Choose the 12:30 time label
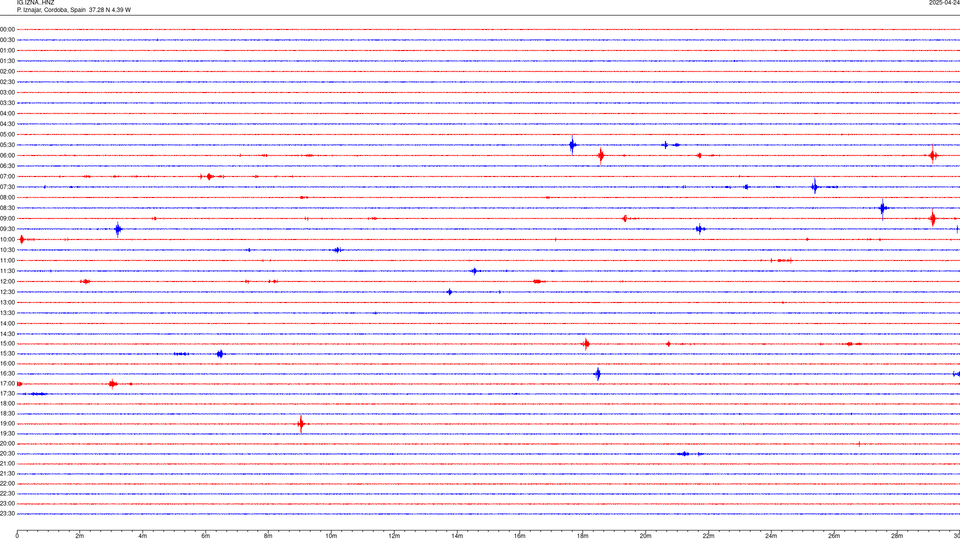 pos(7,292)
